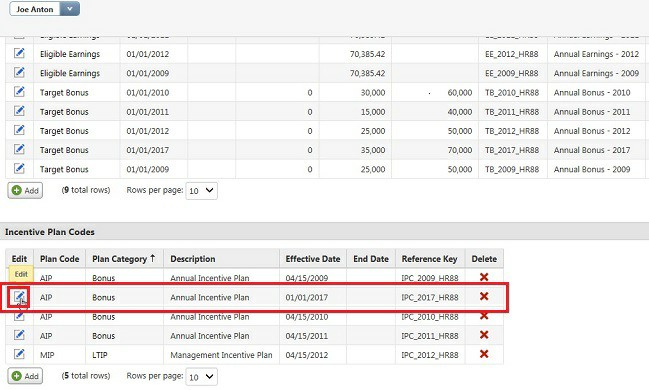Delete the IPC_2011_HR88 plan code row
This screenshot has width=649, height=390.
[x=484, y=335]
